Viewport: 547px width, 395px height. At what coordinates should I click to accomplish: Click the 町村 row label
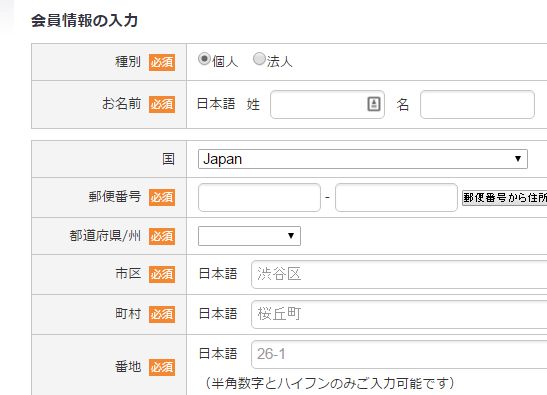(x=128, y=313)
